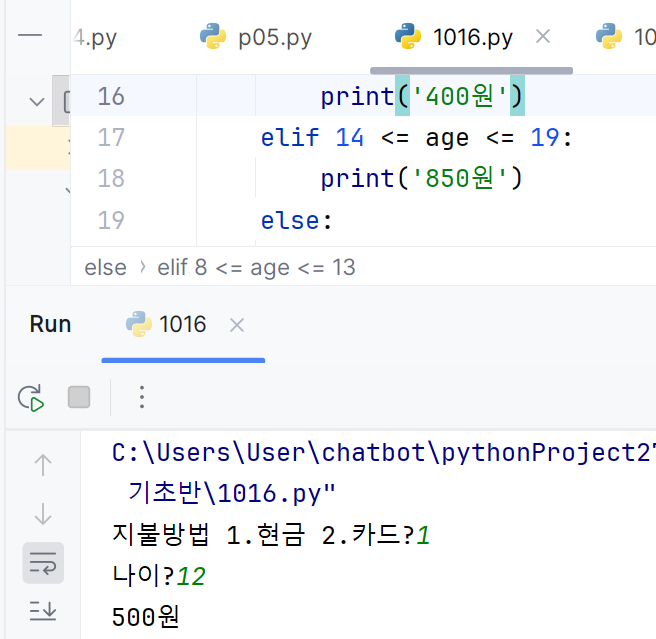Switch to the p05.py editor tab
This screenshot has width=656, height=639.
pyautogui.click(x=256, y=37)
